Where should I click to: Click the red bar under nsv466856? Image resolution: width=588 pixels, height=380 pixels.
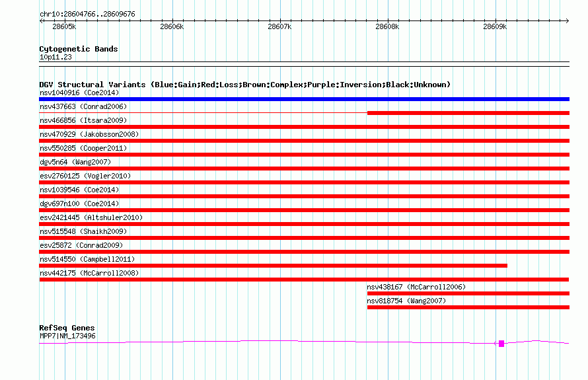304,127
